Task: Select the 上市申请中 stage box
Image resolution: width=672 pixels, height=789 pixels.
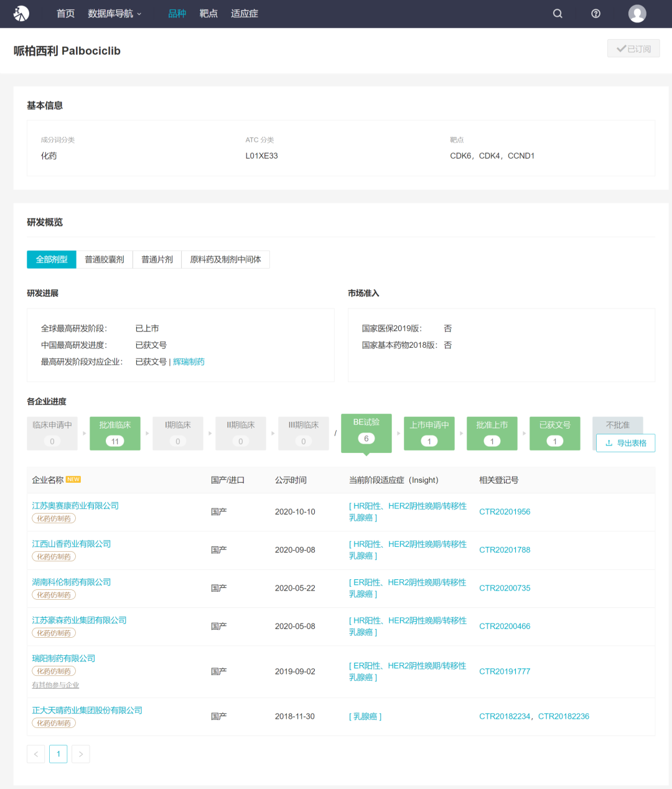Action: pyautogui.click(x=429, y=433)
